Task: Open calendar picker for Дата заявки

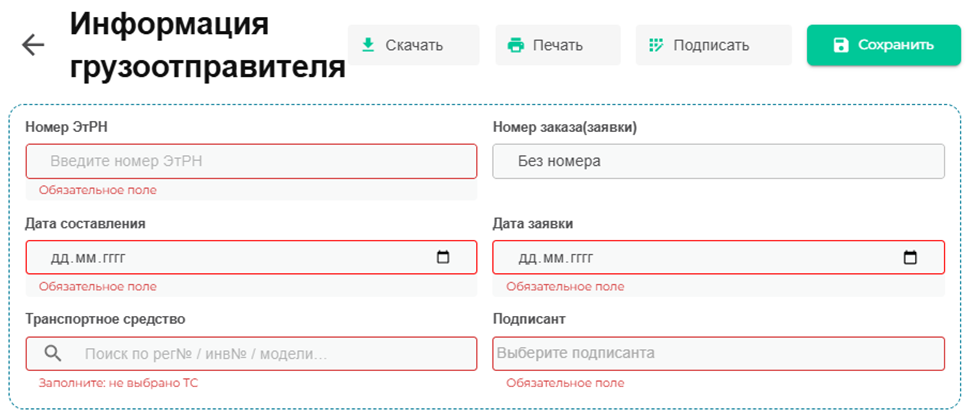Action: pos(910,258)
